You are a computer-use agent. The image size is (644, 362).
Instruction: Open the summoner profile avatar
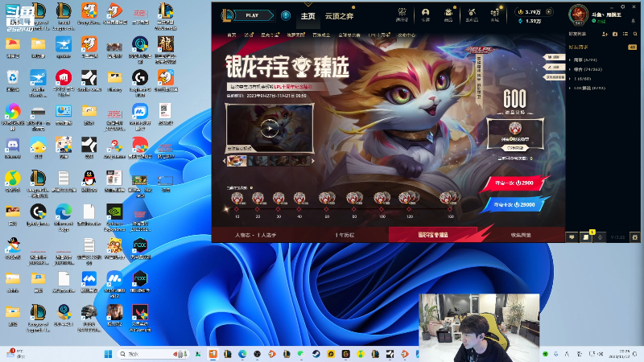coord(578,14)
